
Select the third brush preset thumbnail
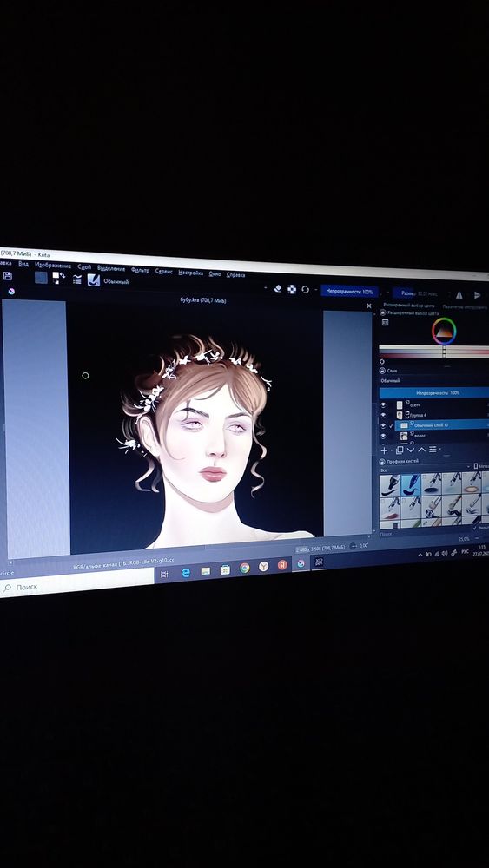(x=432, y=483)
